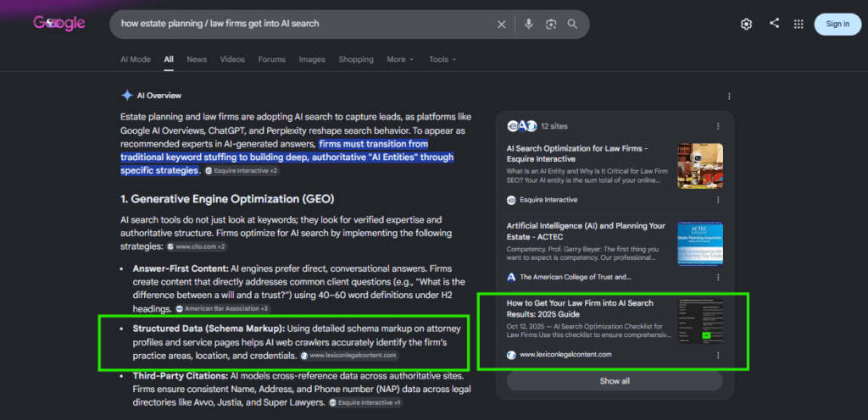Click the AI Overview sparkle icon
This screenshot has height=420, width=868.
tap(127, 96)
